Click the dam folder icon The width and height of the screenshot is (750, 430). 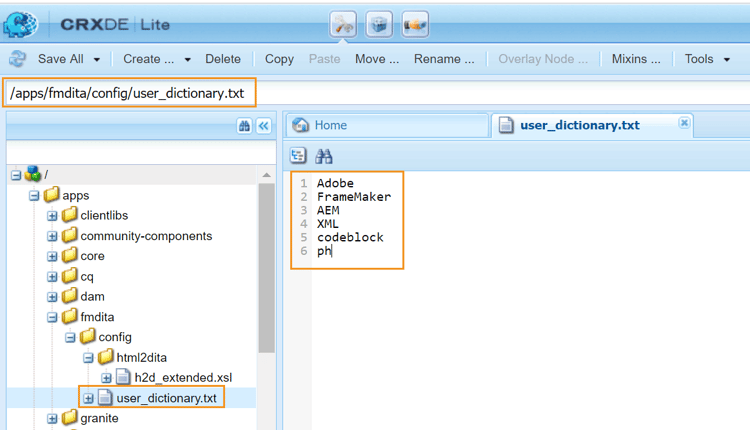tap(69, 296)
